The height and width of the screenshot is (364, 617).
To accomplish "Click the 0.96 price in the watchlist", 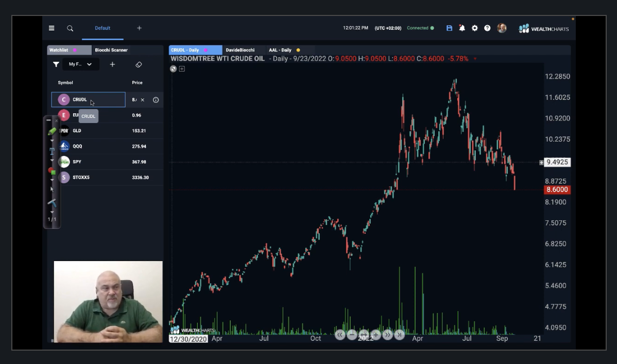I will click(x=136, y=115).
